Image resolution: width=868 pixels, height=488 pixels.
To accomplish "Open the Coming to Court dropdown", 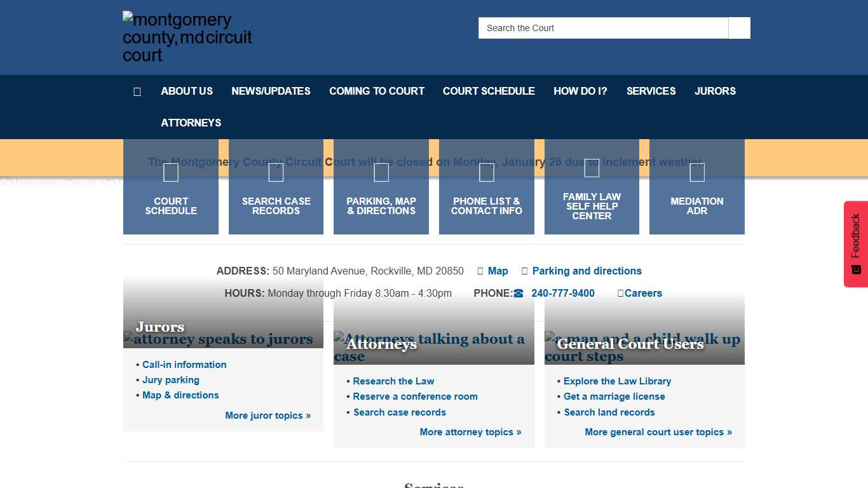I will tap(376, 91).
